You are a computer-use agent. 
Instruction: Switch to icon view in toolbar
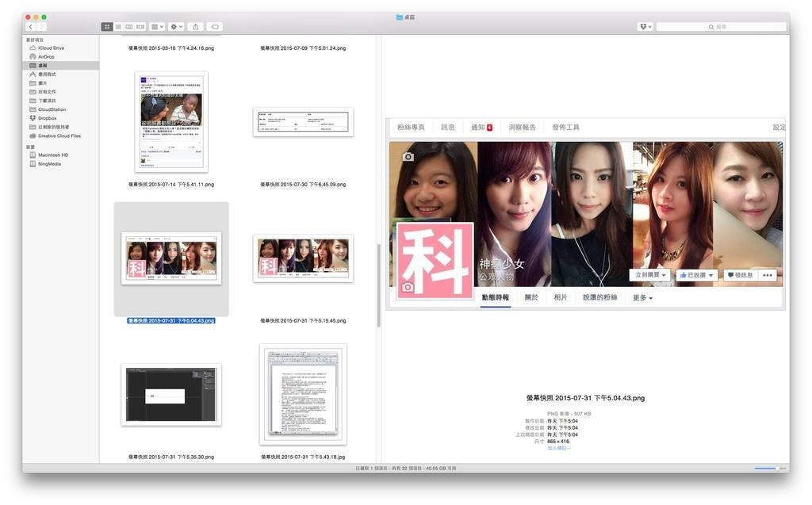[107, 26]
